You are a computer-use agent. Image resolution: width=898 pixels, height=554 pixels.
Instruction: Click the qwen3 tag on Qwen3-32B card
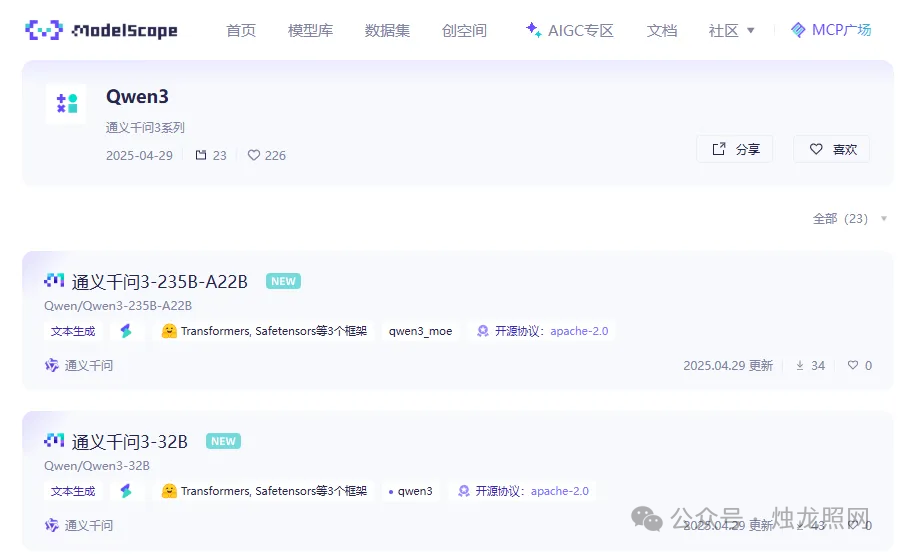coord(411,491)
